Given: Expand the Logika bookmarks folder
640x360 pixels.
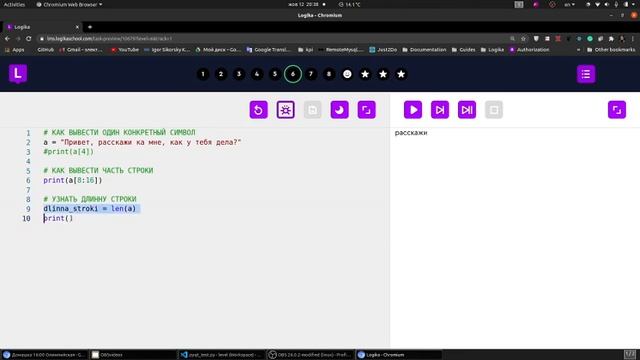Looking at the screenshot, I should click(x=492, y=50).
